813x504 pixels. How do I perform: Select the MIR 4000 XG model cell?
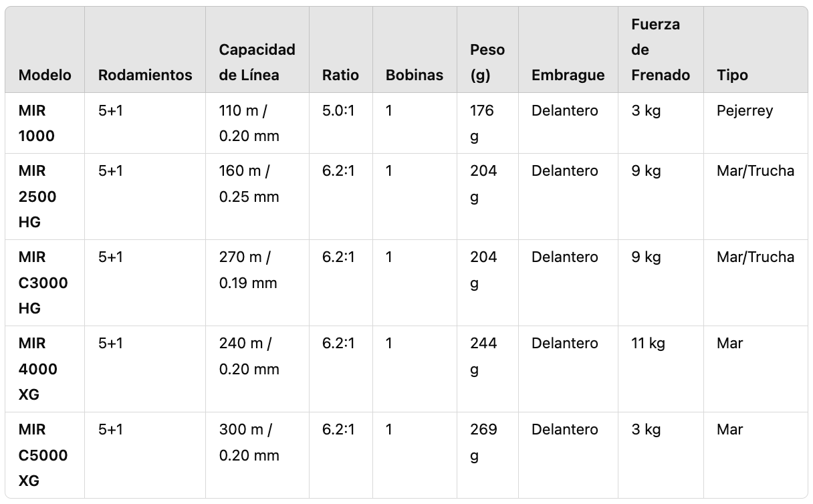[x=38, y=369]
